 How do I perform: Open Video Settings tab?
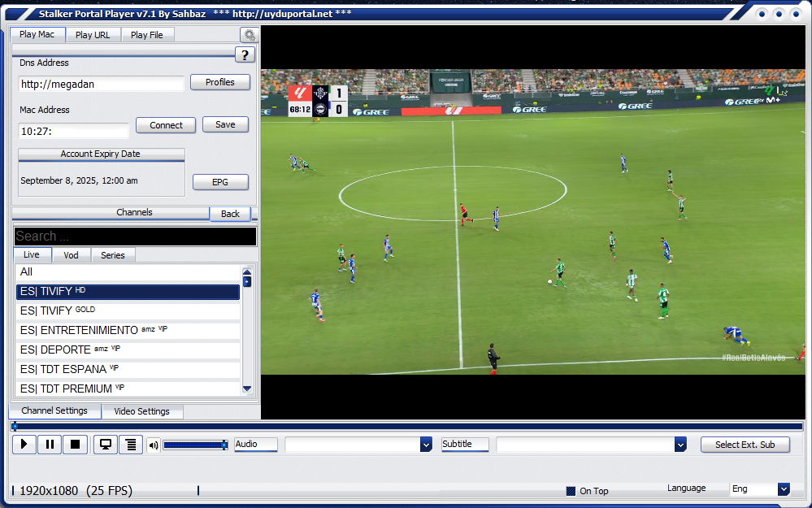coord(142,411)
